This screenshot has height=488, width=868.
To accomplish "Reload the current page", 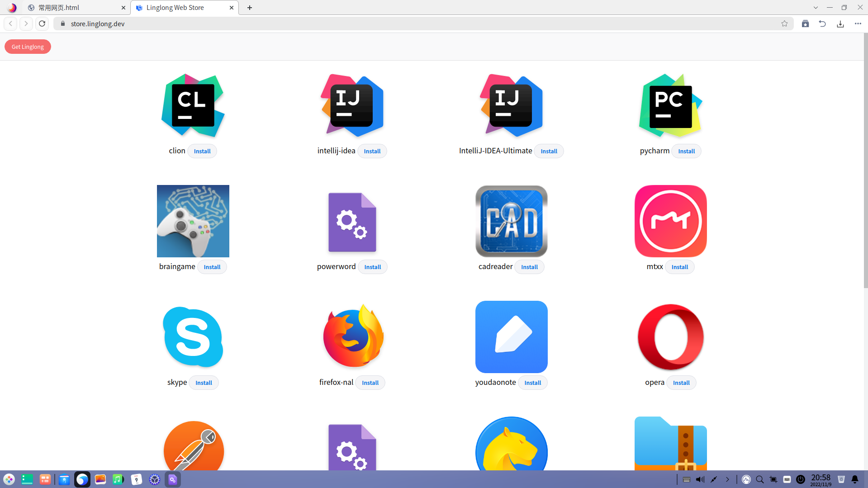I will 42,24.
